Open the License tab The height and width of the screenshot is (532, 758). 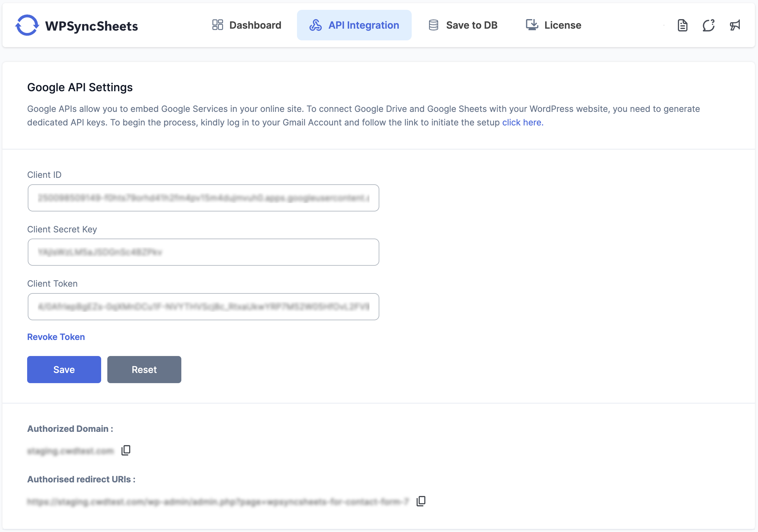click(562, 25)
